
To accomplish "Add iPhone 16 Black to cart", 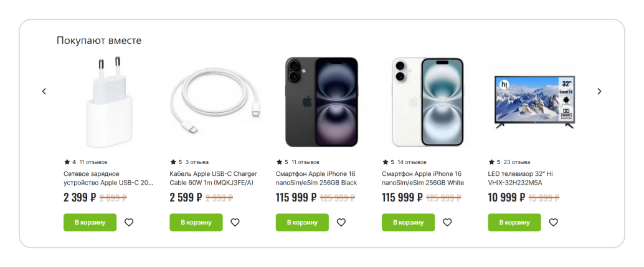I will tap(302, 222).
